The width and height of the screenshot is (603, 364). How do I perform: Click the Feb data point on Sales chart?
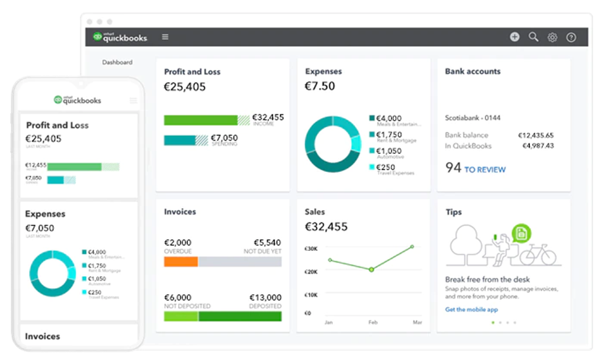click(371, 270)
